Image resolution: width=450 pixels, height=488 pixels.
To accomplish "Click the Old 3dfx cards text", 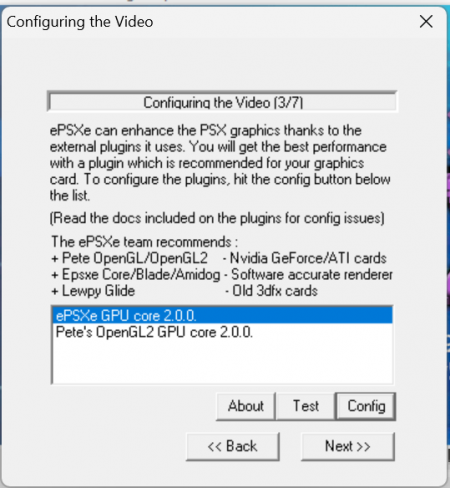I will click(x=271, y=291).
